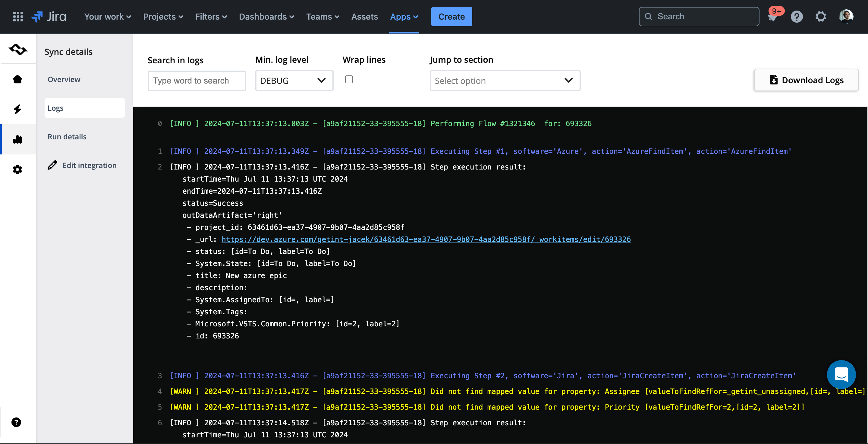Click the help icon at sidebar bottom

pyautogui.click(x=16, y=422)
